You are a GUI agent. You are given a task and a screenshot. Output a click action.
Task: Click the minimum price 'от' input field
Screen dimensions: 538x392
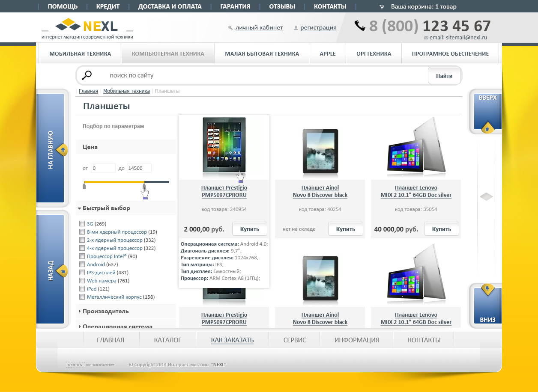click(x=103, y=168)
